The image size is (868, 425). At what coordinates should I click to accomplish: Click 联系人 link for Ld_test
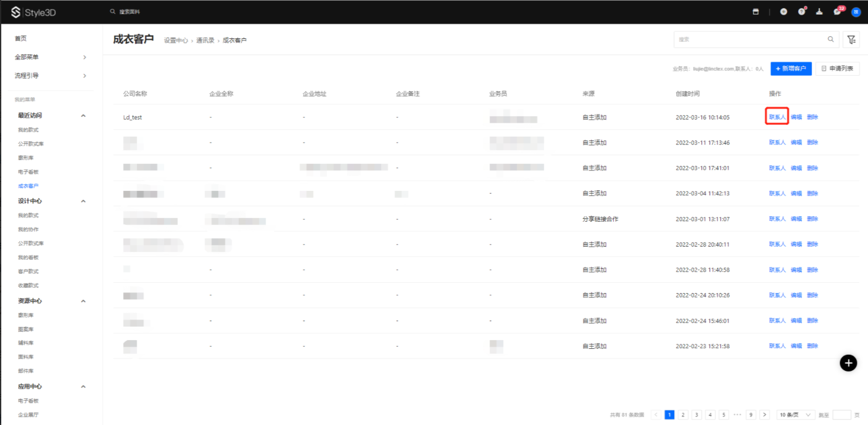click(777, 117)
